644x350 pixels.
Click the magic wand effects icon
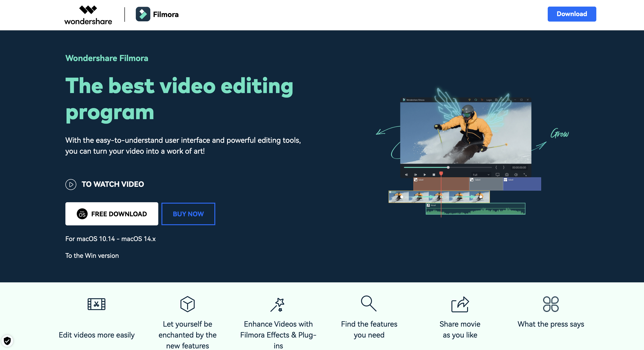277,305
